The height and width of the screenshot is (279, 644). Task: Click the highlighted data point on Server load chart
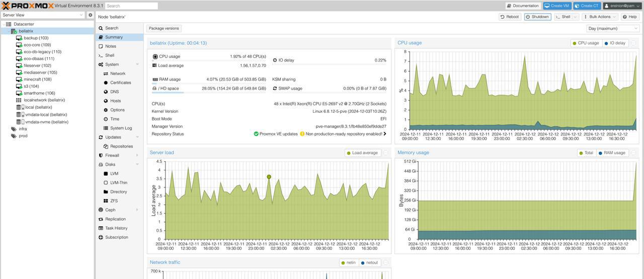click(269, 177)
